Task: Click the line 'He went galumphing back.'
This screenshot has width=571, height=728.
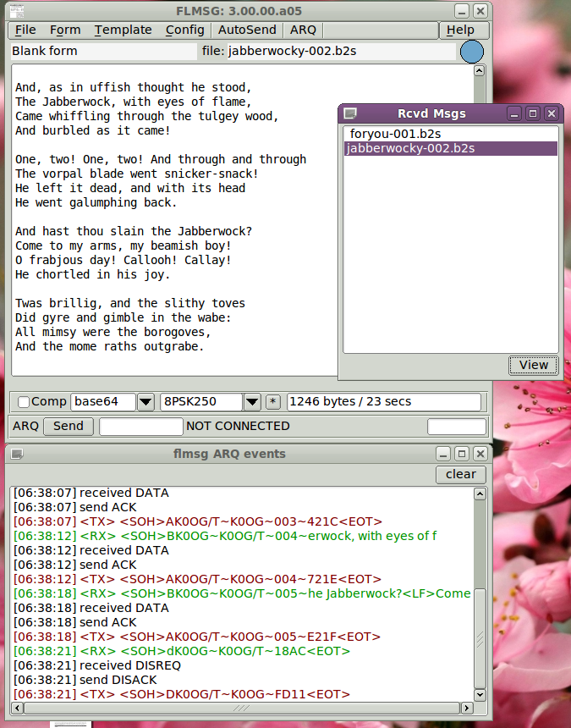Action: [96, 202]
